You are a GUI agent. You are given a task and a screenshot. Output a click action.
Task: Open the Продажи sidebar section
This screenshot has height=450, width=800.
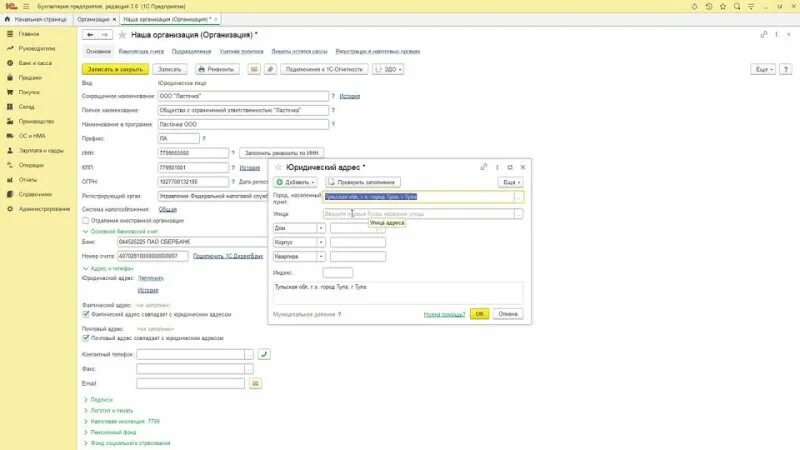tap(30, 78)
